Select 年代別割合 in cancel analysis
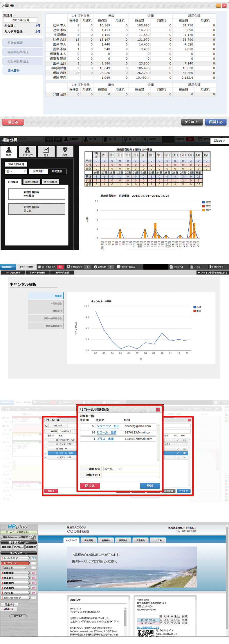This screenshot has height=644, width=229. (x=46, y=303)
